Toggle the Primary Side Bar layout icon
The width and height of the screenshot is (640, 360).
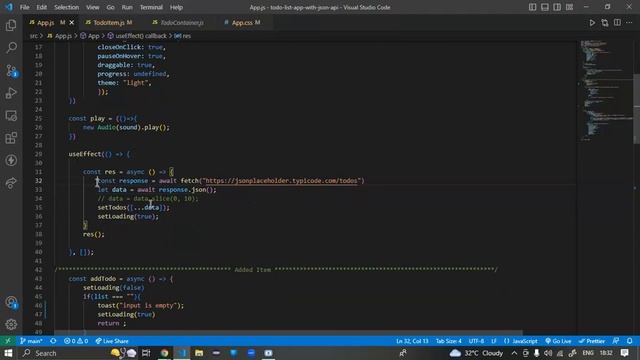coord(532,7)
